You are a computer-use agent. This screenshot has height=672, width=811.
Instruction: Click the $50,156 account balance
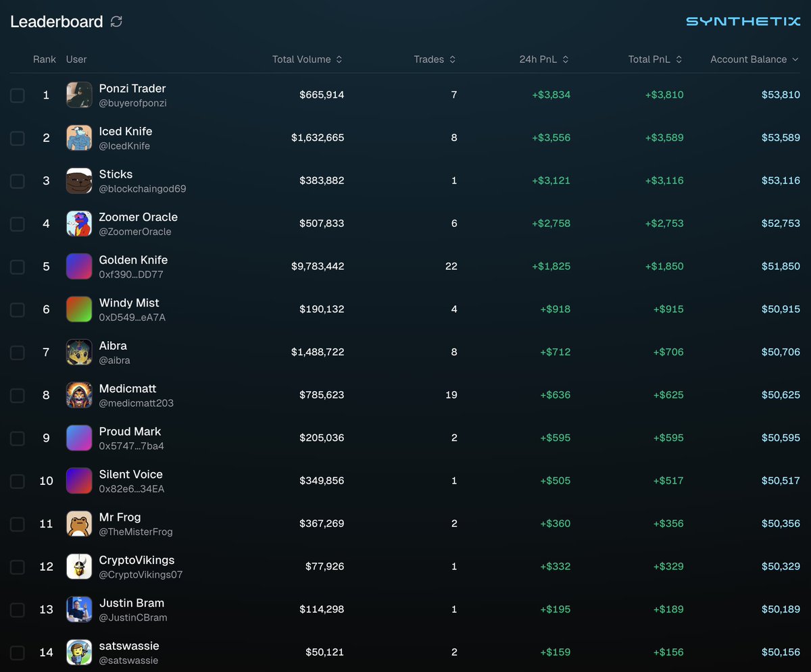(x=781, y=652)
